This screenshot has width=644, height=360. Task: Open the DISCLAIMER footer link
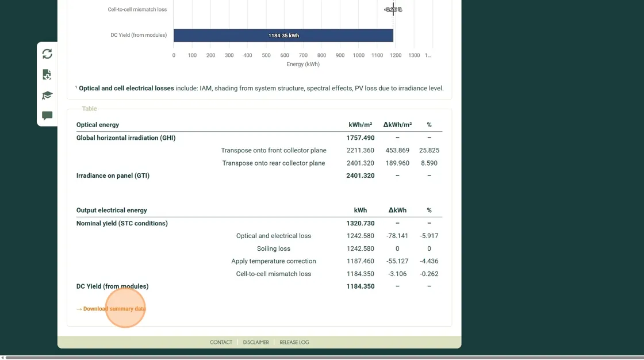coord(256,342)
